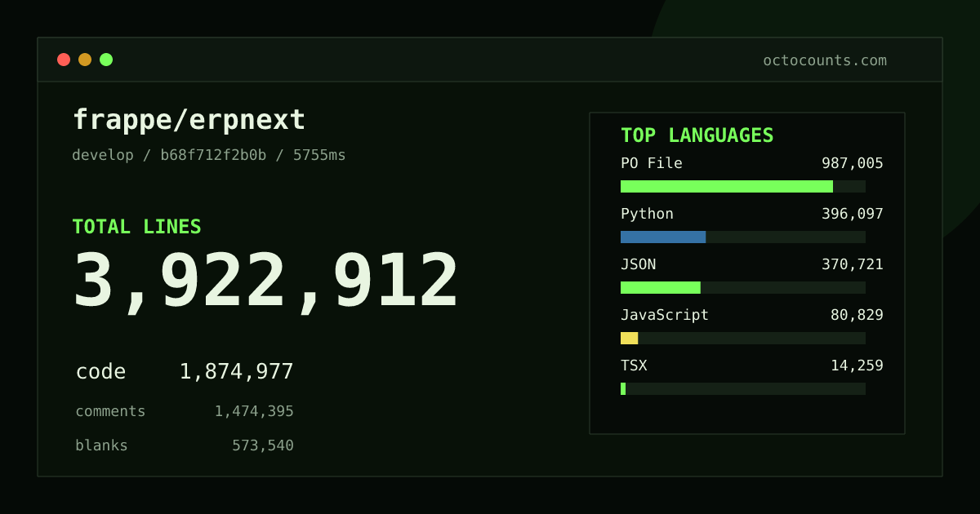Click the yellow JavaScript progress bar
The height and width of the screenshot is (514, 980).
click(629, 338)
